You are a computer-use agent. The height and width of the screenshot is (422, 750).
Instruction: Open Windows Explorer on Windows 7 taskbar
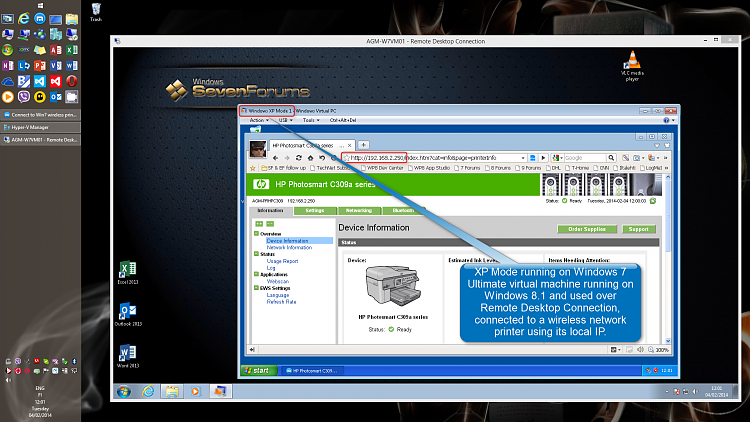[172, 391]
